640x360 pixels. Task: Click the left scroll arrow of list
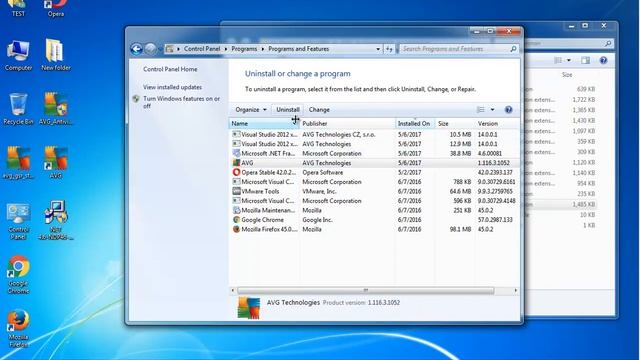pyautogui.click(x=233, y=290)
